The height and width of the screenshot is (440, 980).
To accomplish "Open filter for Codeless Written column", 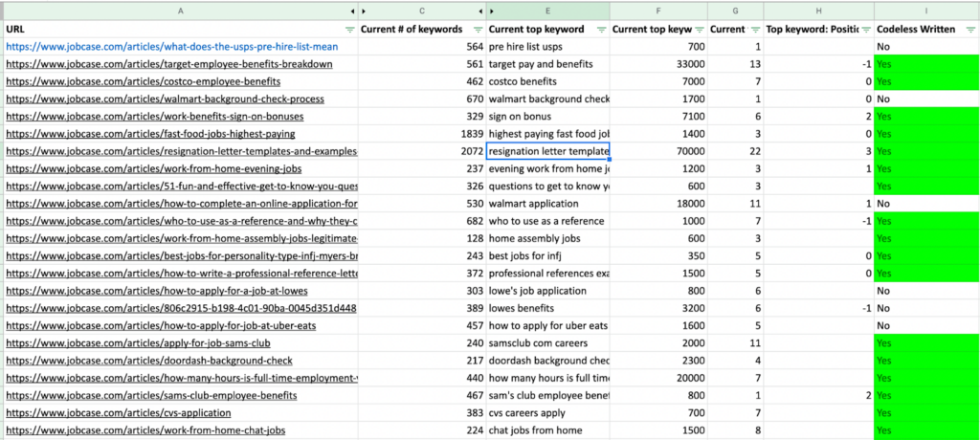I will (x=970, y=30).
